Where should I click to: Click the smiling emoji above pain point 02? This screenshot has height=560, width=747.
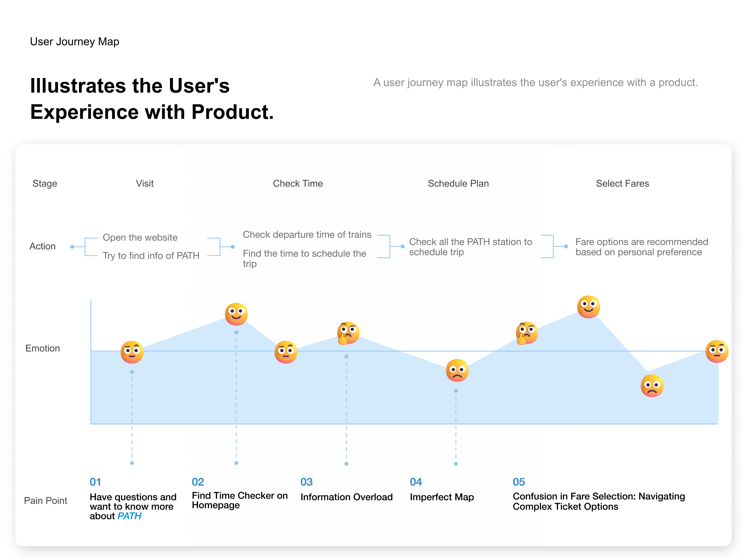(236, 314)
